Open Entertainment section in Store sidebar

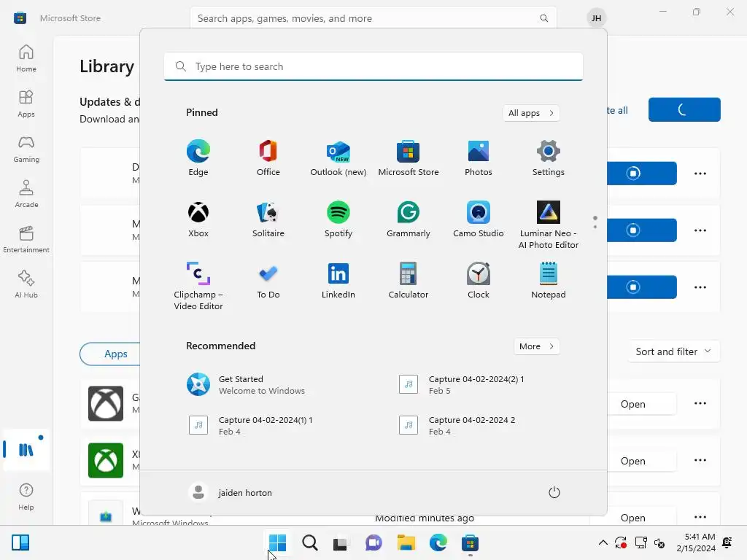(26, 239)
